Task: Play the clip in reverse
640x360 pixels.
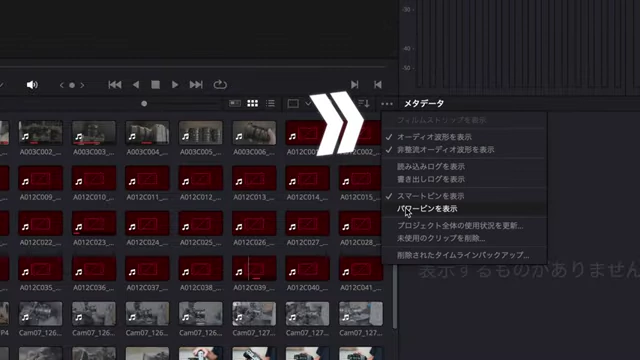Action: pyautogui.click(x=136, y=85)
